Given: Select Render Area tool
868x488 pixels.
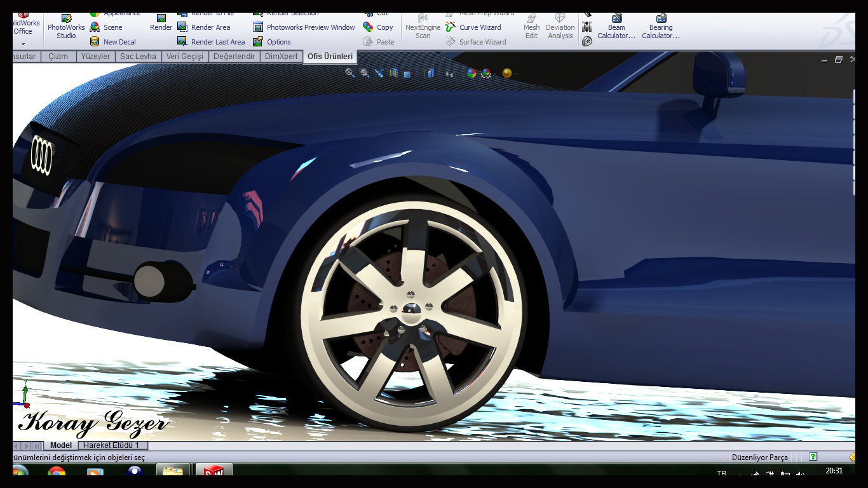Looking at the screenshot, I should click(x=203, y=27).
